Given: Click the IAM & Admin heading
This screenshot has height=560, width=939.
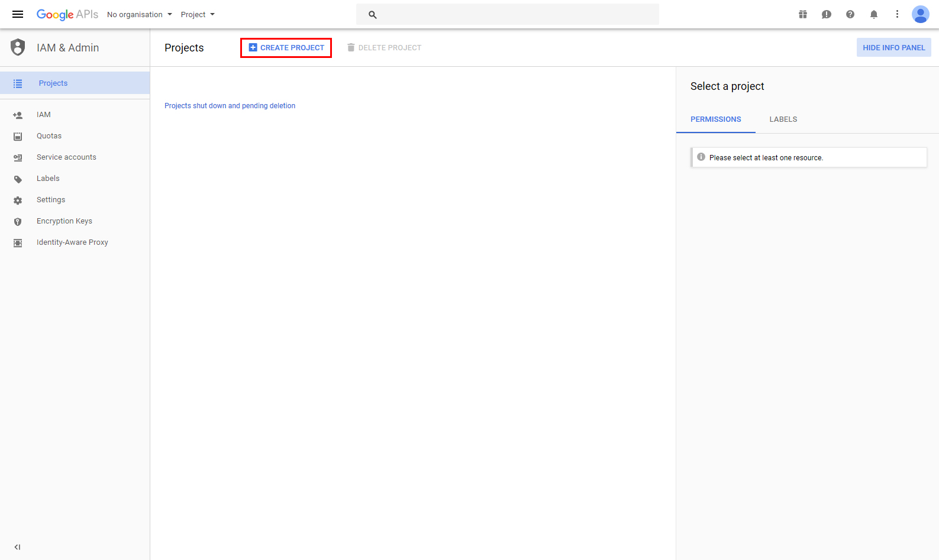Looking at the screenshot, I should tap(67, 48).
